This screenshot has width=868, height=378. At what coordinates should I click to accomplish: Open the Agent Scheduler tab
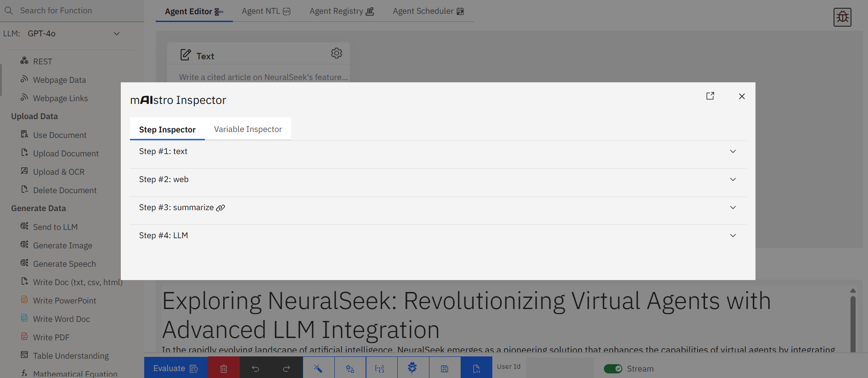[428, 11]
